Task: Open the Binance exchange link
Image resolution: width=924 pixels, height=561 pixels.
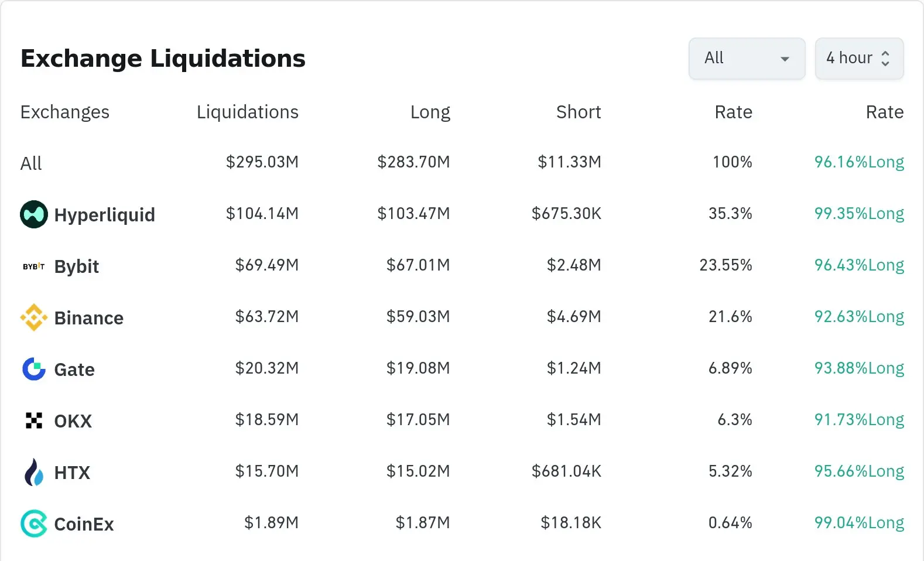Action: click(x=88, y=318)
